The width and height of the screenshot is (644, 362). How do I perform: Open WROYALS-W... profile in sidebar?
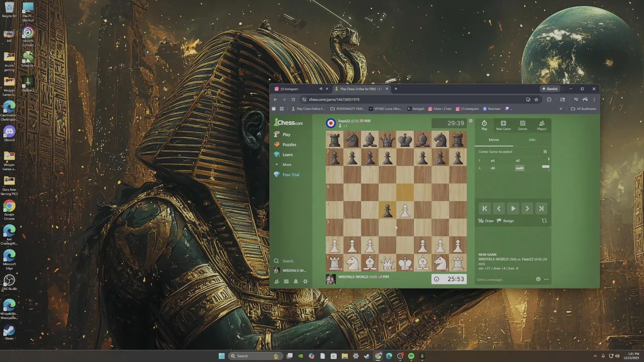tap(290, 270)
